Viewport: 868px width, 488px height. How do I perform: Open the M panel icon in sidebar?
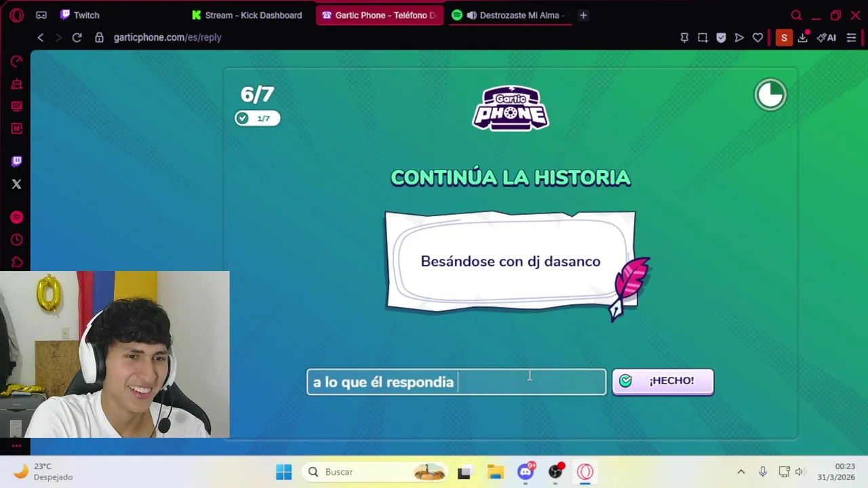click(x=17, y=128)
